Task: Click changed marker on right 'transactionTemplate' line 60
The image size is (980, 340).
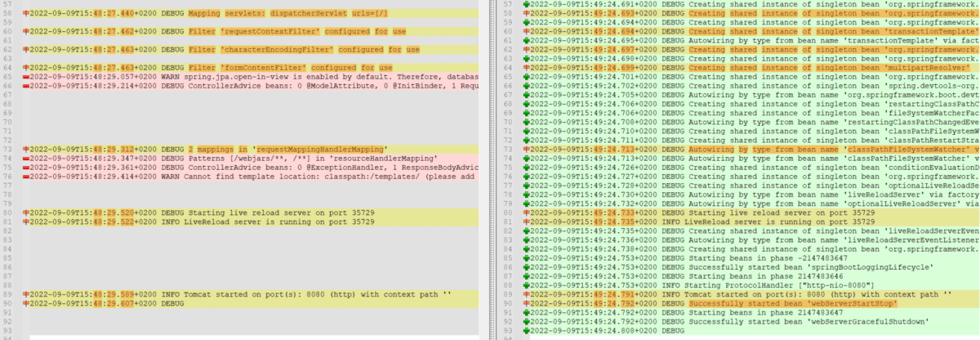Action: pos(527,31)
